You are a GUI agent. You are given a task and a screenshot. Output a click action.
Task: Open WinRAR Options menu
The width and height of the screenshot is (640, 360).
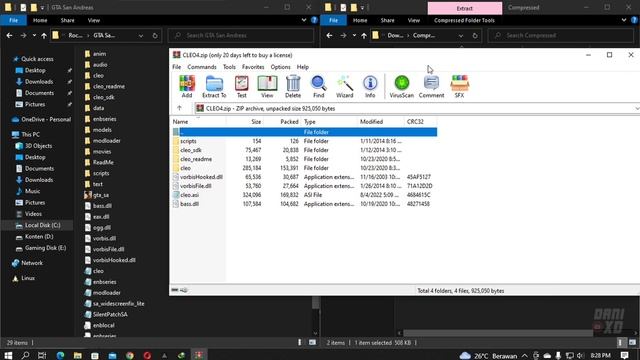(280, 67)
